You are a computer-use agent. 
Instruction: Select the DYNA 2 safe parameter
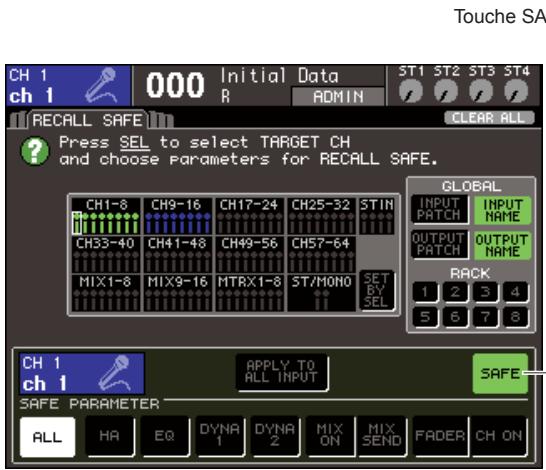pos(275,436)
